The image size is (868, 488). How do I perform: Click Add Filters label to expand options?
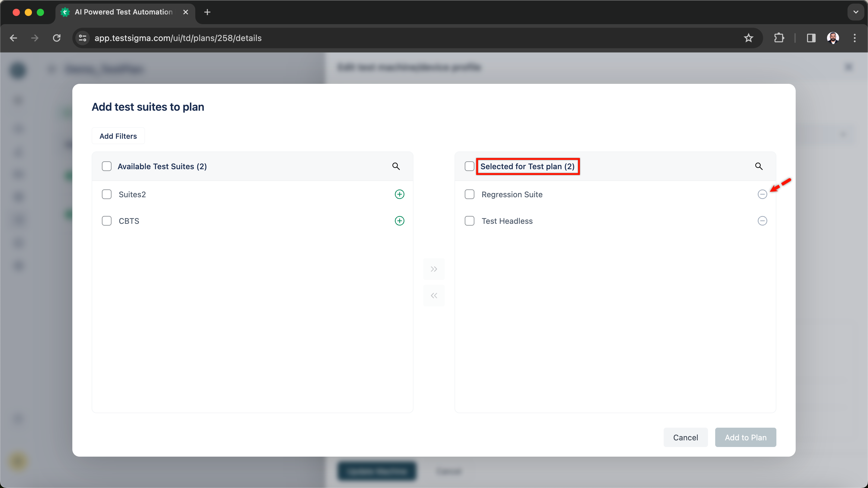click(118, 136)
